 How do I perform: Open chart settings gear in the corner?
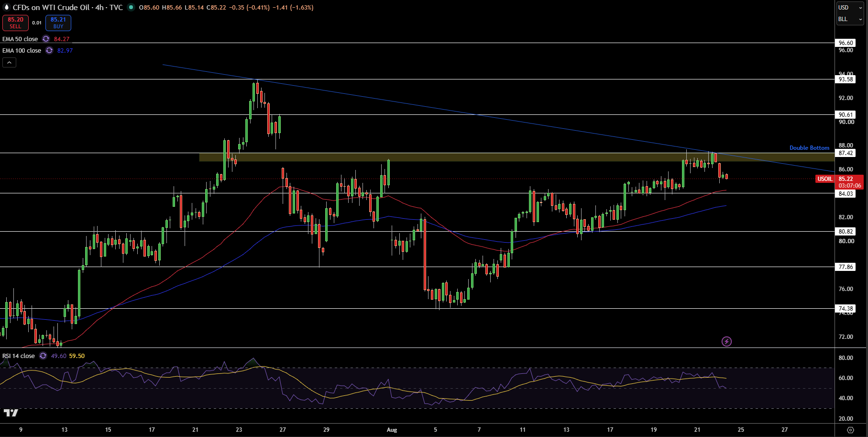click(x=850, y=430)
